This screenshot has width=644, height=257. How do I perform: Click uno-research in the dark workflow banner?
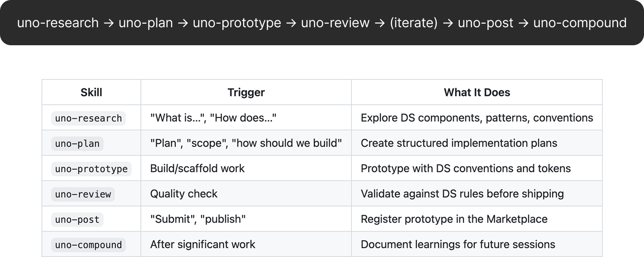tap(58, 23)
